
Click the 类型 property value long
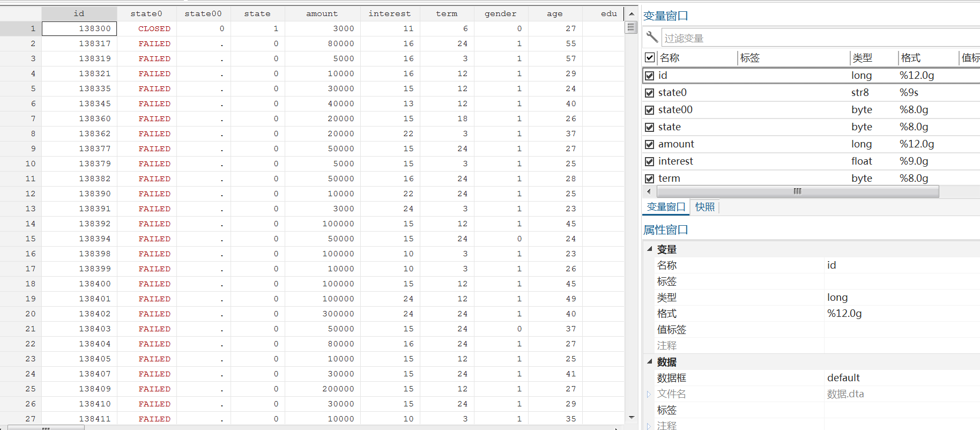(x=837, y=298)
